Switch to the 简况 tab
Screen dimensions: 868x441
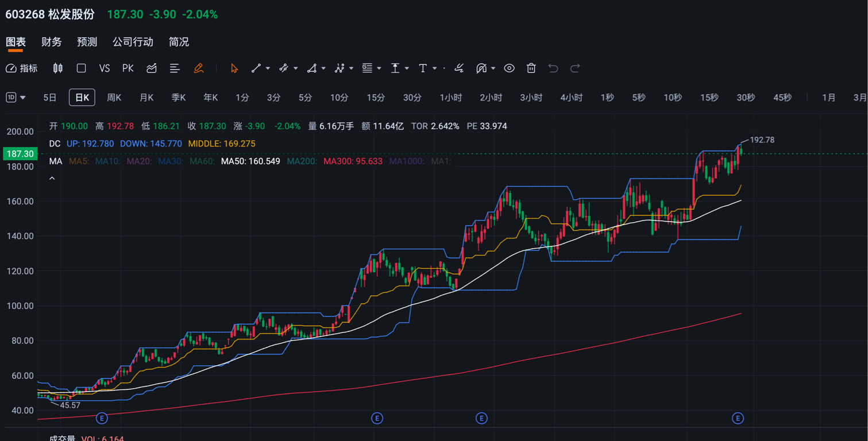coord(179,42)
